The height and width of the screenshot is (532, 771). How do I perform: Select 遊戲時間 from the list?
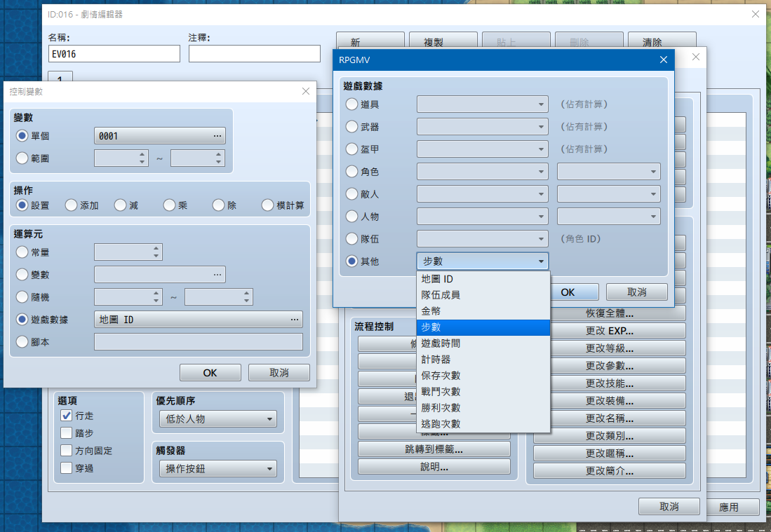483,343
